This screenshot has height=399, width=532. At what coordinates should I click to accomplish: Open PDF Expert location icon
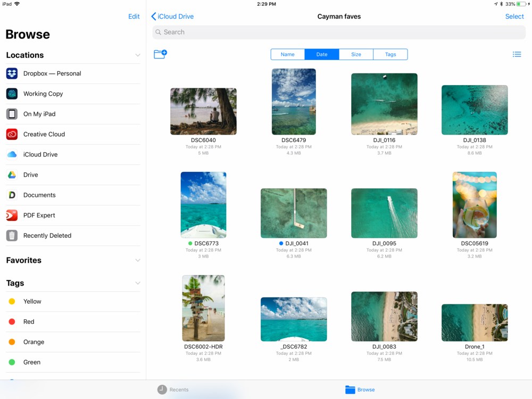coord(12,215)
